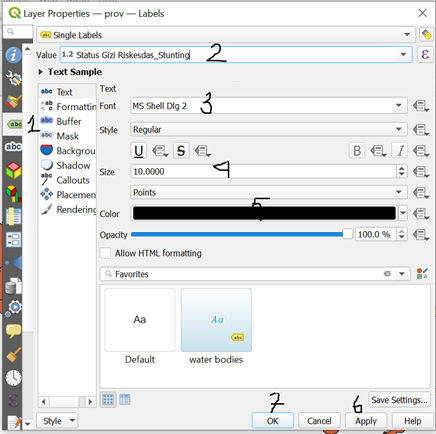
Task: Toggle underline text style
Action: point(139,151)
